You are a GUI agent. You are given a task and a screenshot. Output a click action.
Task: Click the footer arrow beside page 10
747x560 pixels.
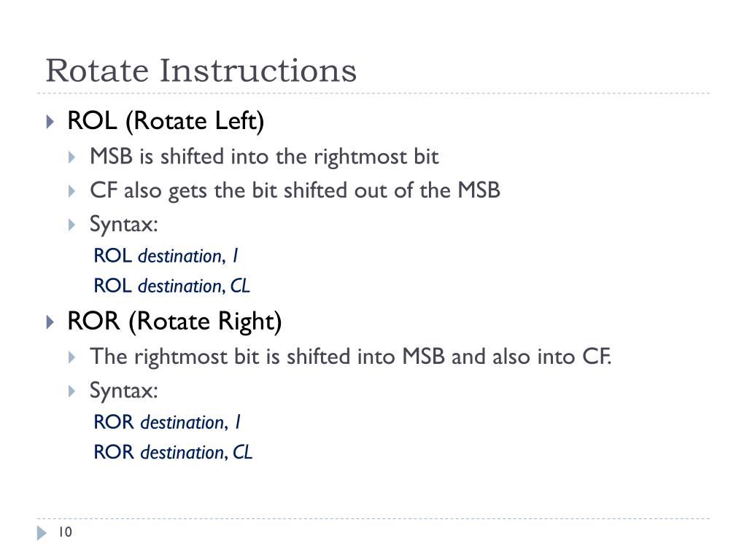pyautogui.click(x=42, y=533)
